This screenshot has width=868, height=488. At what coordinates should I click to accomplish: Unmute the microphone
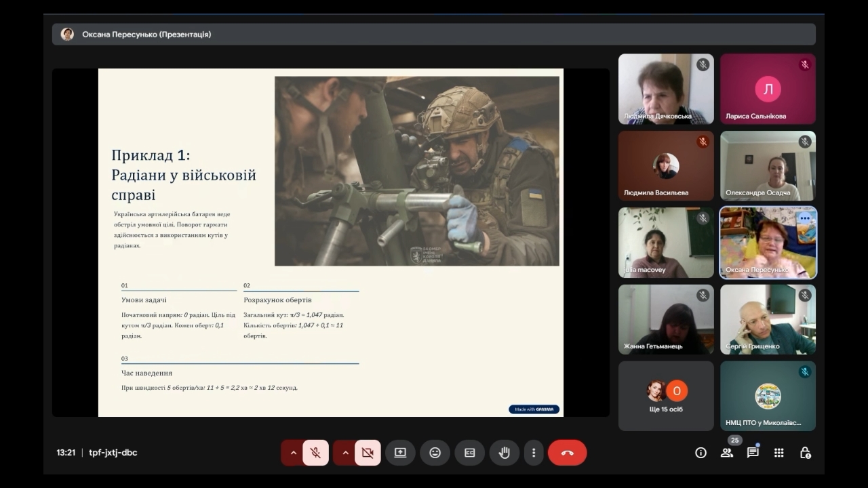click(x=315, y=453)
